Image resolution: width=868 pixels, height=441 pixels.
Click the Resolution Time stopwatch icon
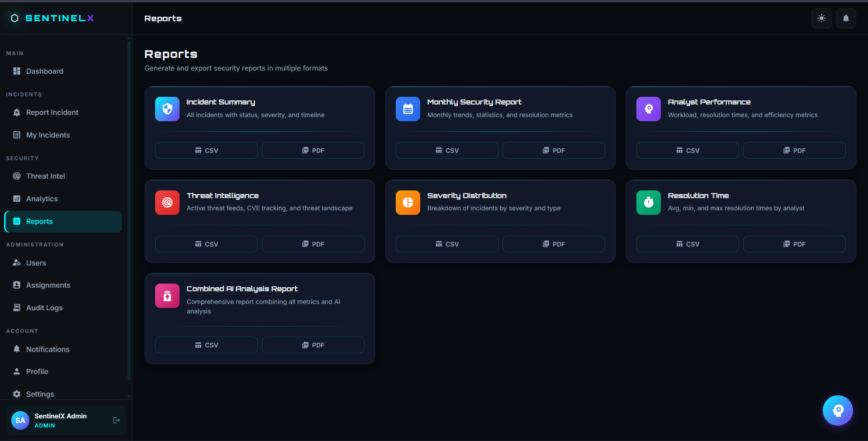(x=649, y=203)
